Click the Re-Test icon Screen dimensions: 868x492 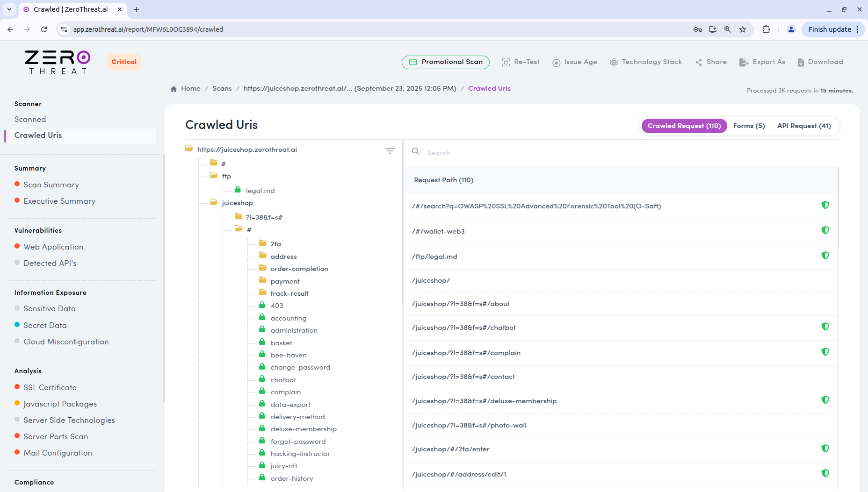tap(506, 62)
